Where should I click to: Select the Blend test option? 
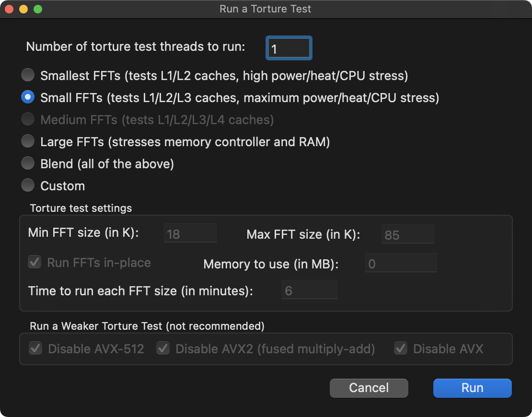coord(28,163)
